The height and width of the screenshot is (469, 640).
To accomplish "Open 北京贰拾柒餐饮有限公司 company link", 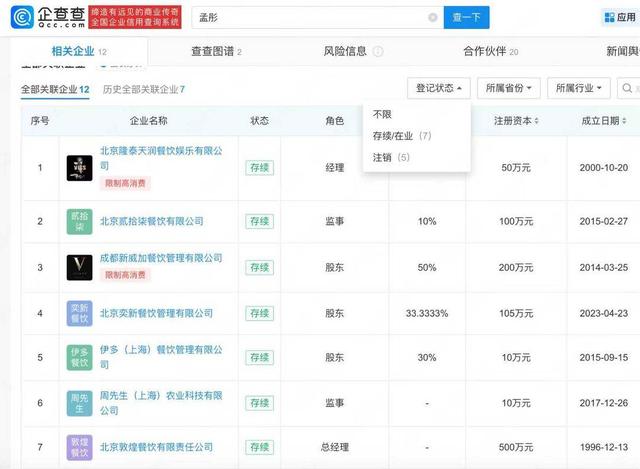I will (151, 221).
